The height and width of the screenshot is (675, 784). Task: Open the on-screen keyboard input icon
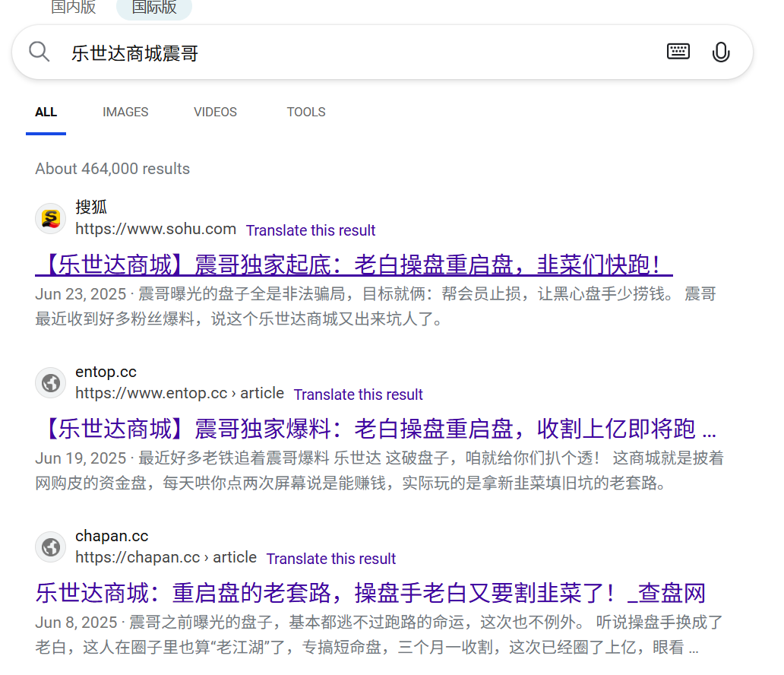[678, 51]
